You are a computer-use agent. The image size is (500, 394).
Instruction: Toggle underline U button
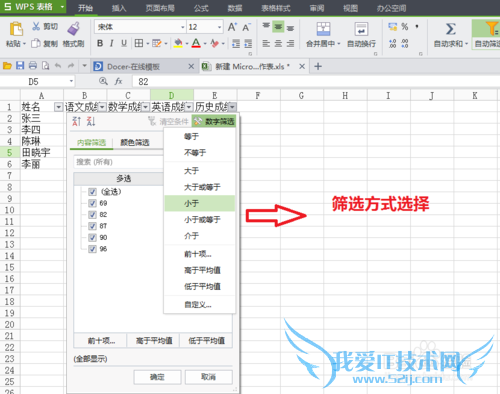(x=124, y=43)
